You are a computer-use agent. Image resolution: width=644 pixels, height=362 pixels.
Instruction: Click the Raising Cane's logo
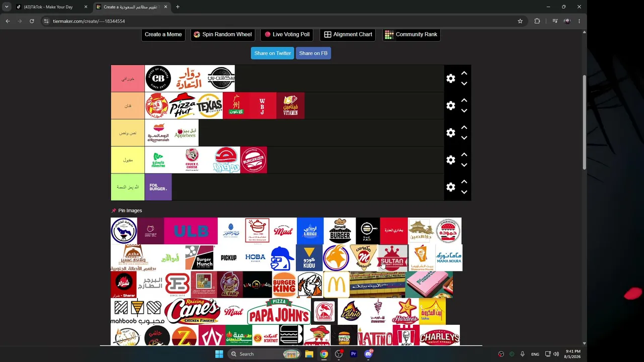point(192,311)
